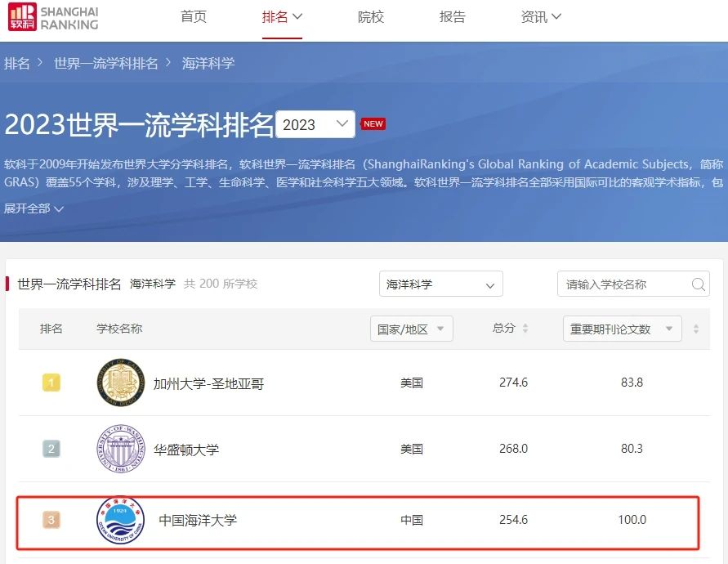Select the indicator value 80.3
This screenshot has width=728, height=564.
pyautogui.click(x=632, y=449)
